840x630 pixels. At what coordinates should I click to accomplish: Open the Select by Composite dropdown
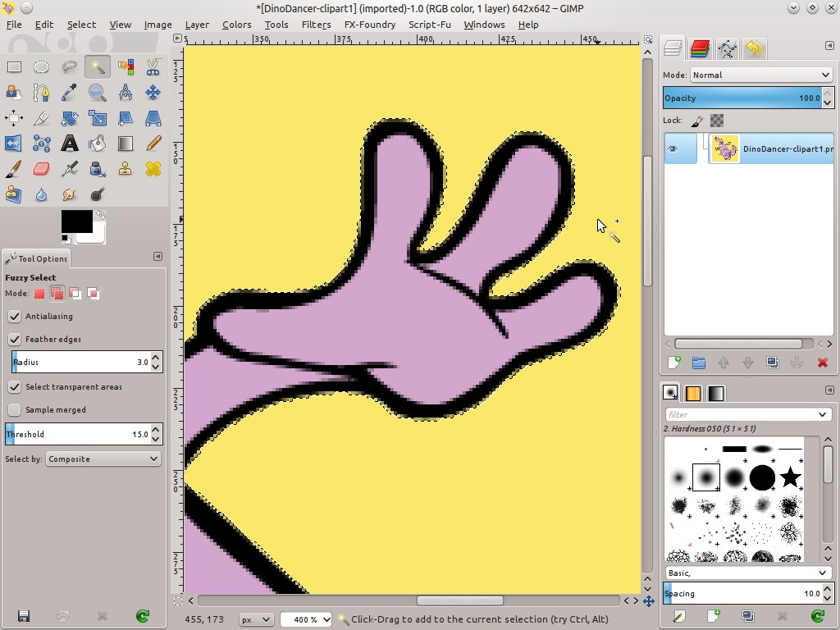coord(103,459)
